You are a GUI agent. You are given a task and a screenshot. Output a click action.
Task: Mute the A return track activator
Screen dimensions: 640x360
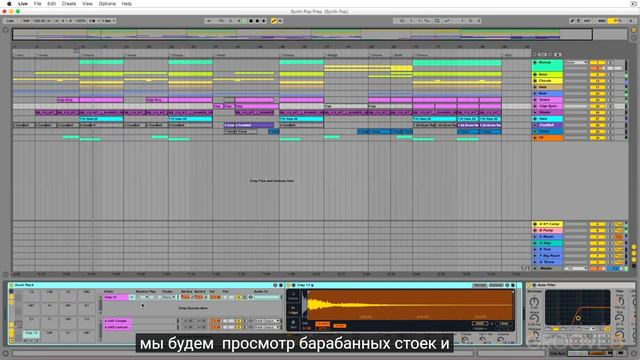point(597,224)
